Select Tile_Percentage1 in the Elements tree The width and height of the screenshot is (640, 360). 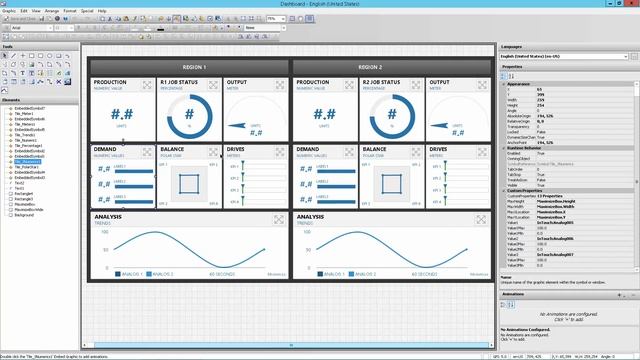(x=28, y=145)
